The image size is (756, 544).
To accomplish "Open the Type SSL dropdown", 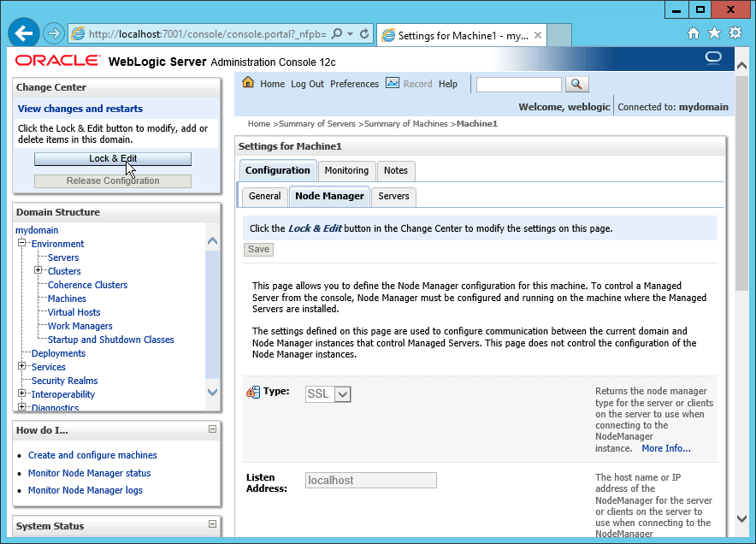I will 343,394.
